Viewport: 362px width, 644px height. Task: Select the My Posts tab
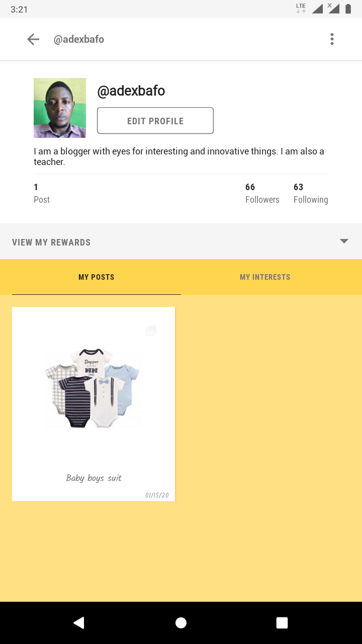pos(97,277)
